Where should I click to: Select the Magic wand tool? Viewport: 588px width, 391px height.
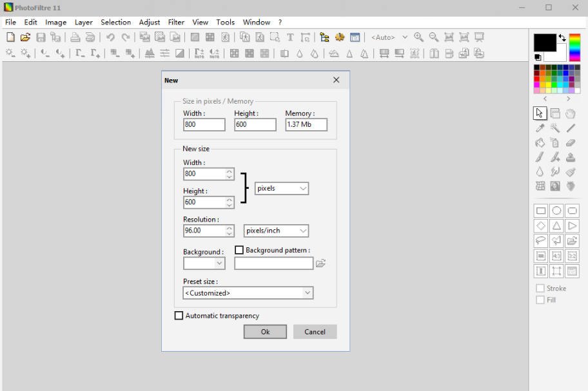pyautogui.click(x=555, y=128)
